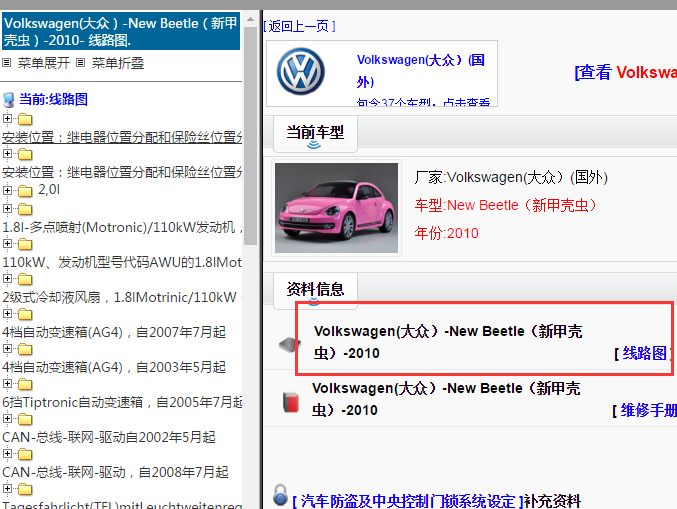This screenshot has height=509, width=677.
Task: Expand the Tagesfahrlicht(TFL) tree node
Action: [x=7, y=488]
